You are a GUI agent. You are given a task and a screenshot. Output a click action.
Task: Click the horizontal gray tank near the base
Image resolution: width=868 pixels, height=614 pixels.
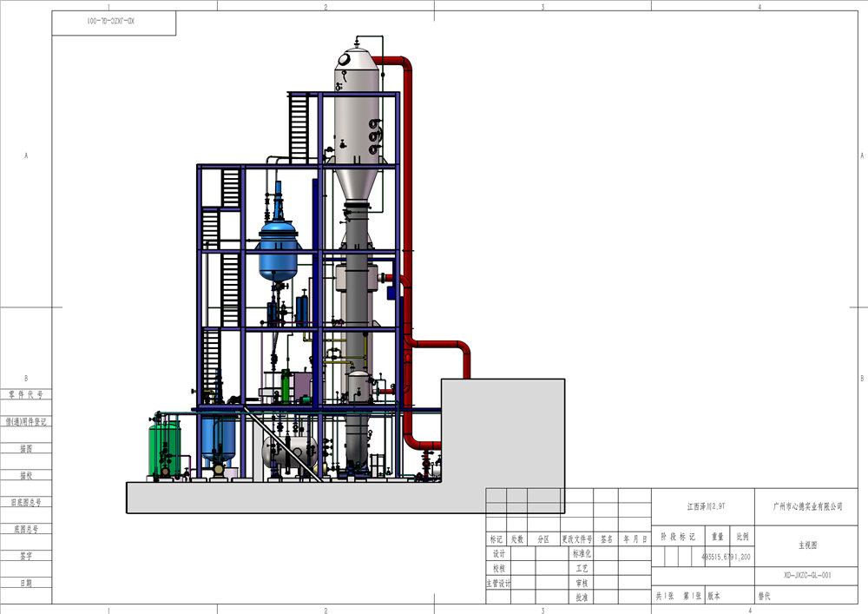coord(291,452)
